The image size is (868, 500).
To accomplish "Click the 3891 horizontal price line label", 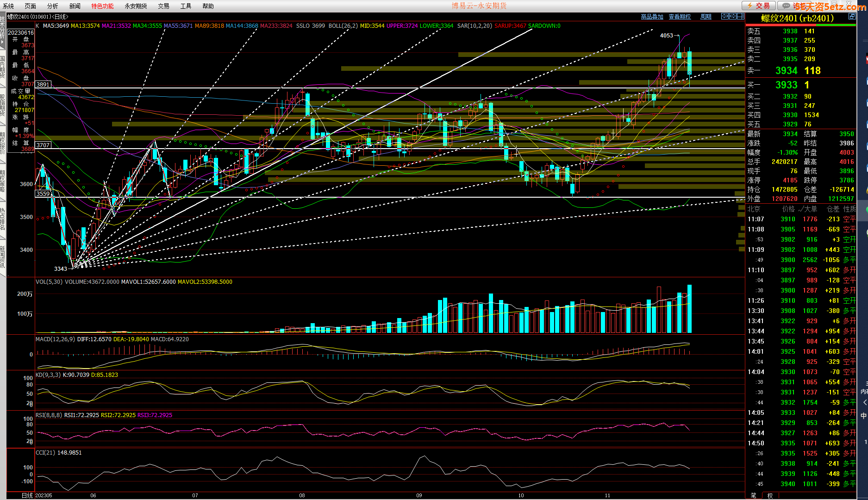I will coord(43,84).
